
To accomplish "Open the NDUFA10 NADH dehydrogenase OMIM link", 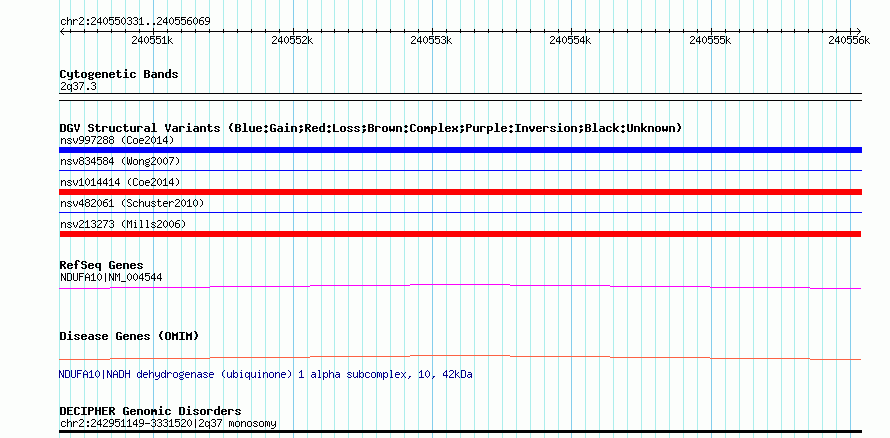I will pos(266,374).
